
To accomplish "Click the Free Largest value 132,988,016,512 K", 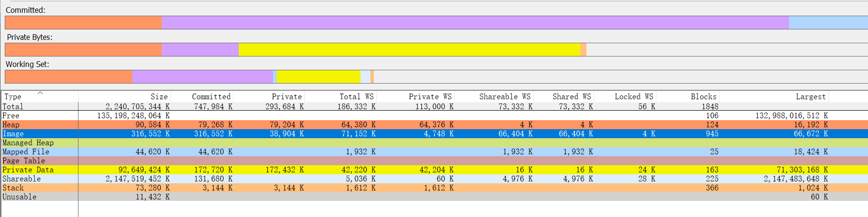I will click(x=792, y=115).
